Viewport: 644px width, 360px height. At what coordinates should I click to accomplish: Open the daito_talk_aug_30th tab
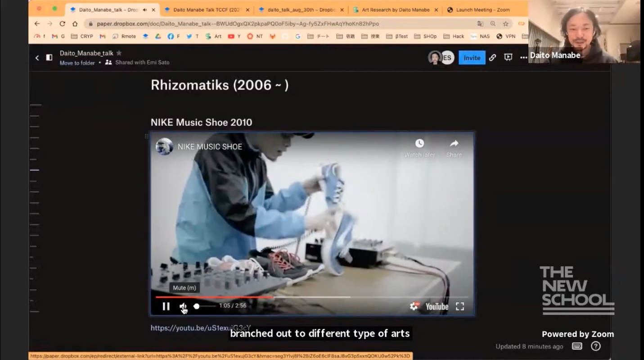[x=302, y=9]
